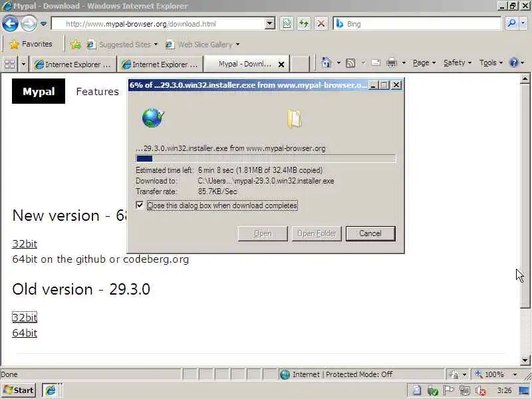532x399 pixels.
Task: Click the Bing search box
Action: pos(417,24)
